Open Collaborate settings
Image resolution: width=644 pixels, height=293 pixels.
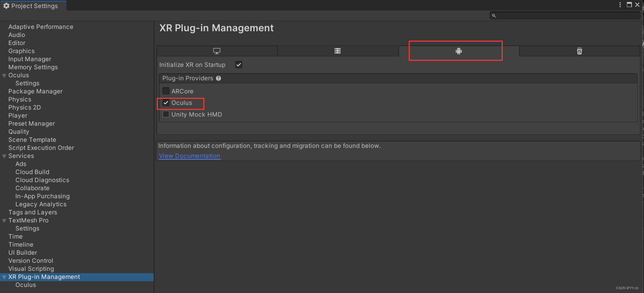32,188
